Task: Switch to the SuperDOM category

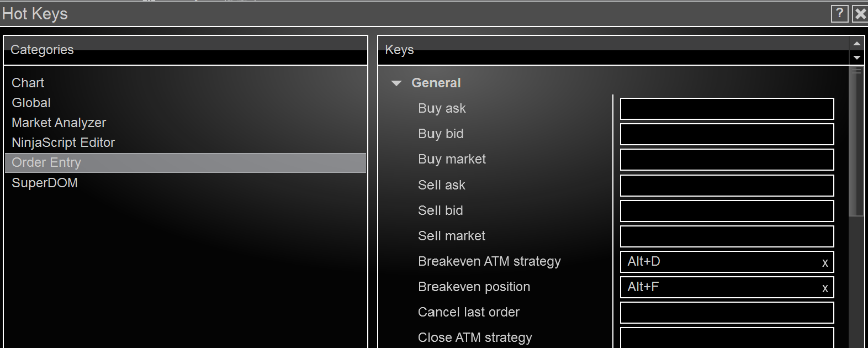Action: [45, 183]
